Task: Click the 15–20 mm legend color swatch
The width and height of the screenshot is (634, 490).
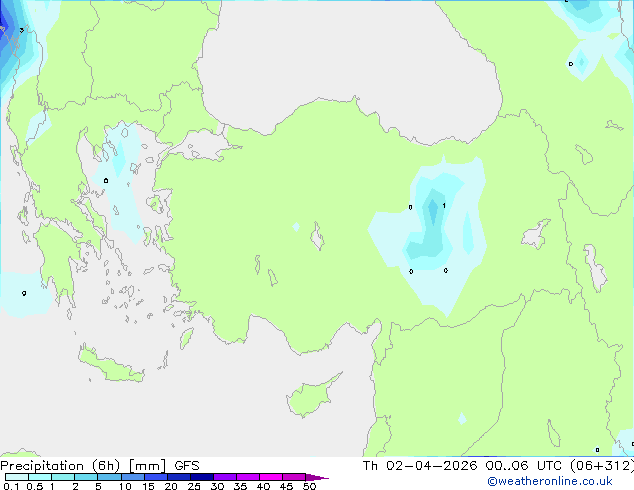Action: pos(155,477)
